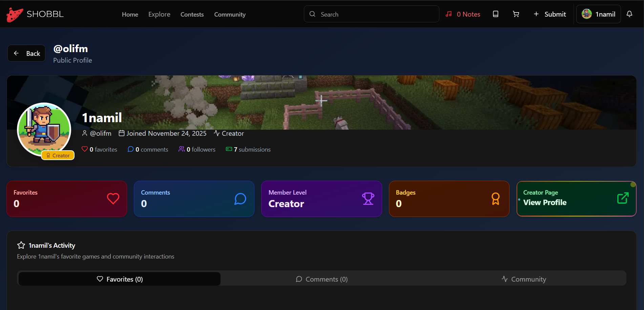
Task: View Profile on the Creator Page card
Action: click(545, 202)
